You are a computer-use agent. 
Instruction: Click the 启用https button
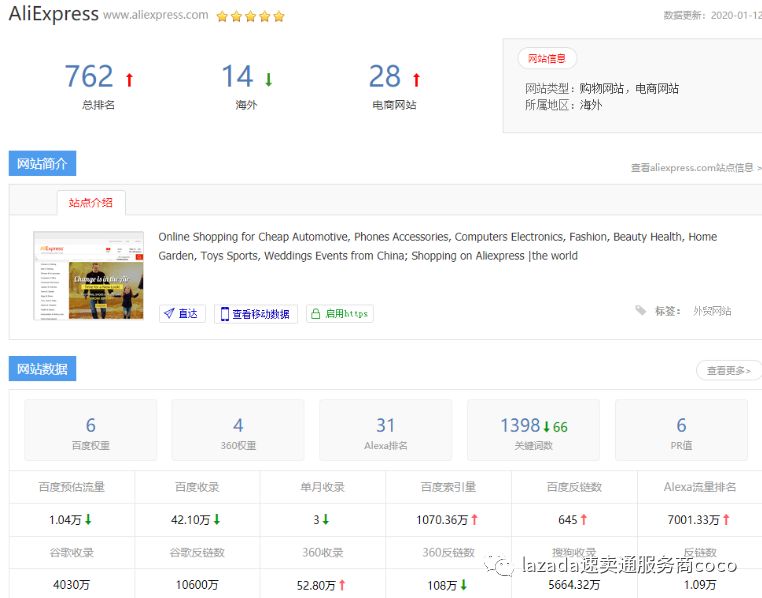(340, 314)
